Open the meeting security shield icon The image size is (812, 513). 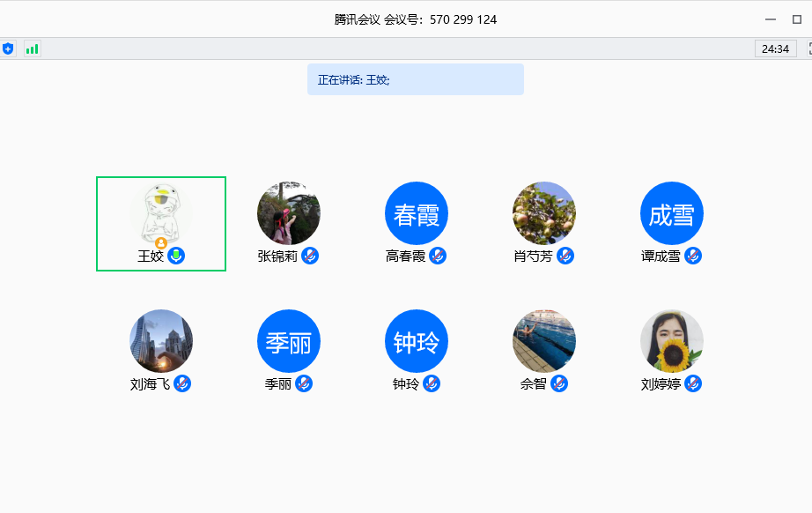click(9, 49)
